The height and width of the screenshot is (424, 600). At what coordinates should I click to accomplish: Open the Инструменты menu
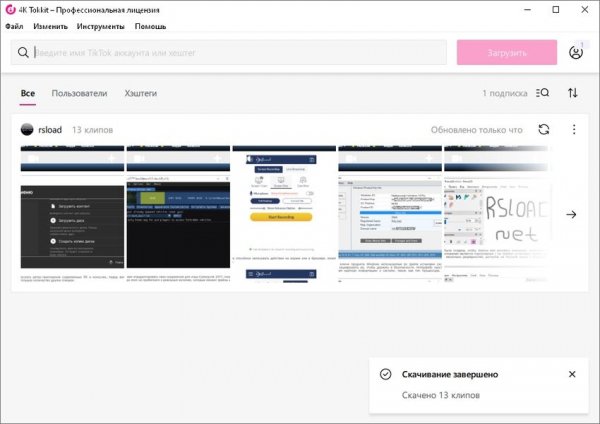[x=101, y=26]
